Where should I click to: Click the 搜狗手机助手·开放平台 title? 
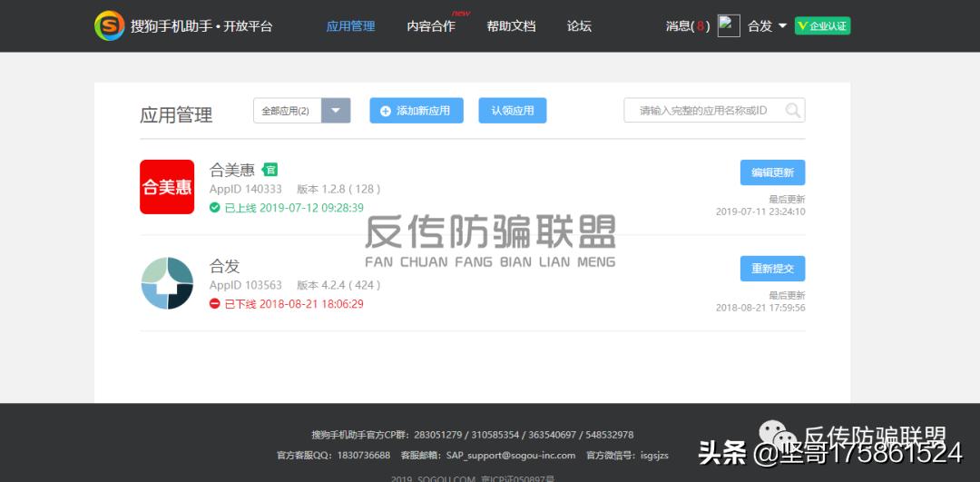(x=201, y=26)
